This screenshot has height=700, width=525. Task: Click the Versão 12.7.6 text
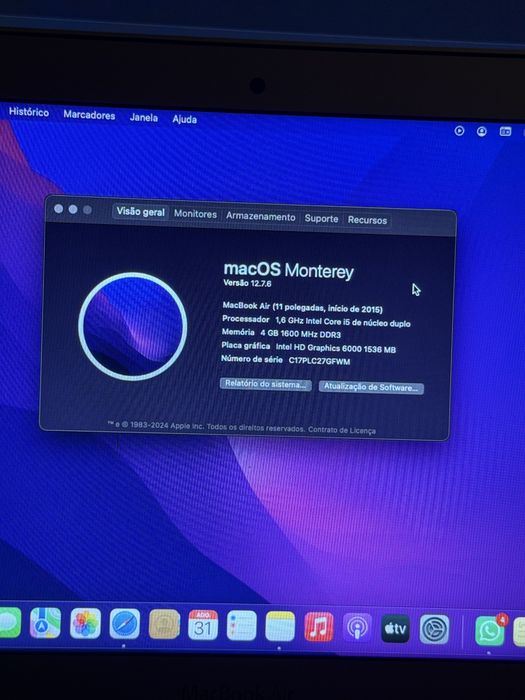[x=247, y=283]
